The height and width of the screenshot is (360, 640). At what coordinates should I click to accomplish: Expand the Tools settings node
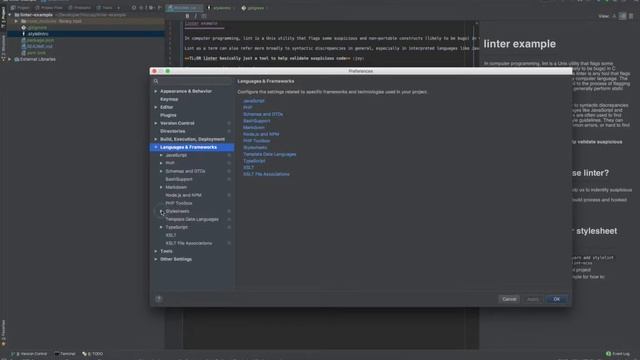point(156,251)
